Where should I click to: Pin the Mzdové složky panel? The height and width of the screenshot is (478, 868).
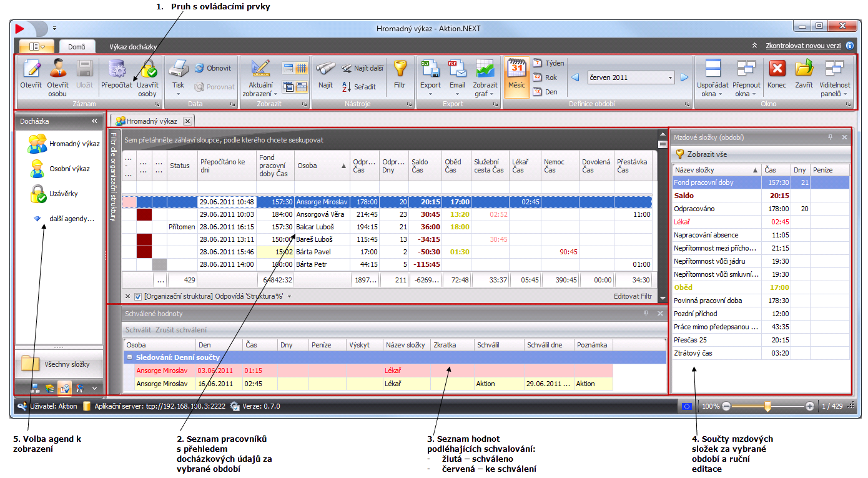coord(831,137)
